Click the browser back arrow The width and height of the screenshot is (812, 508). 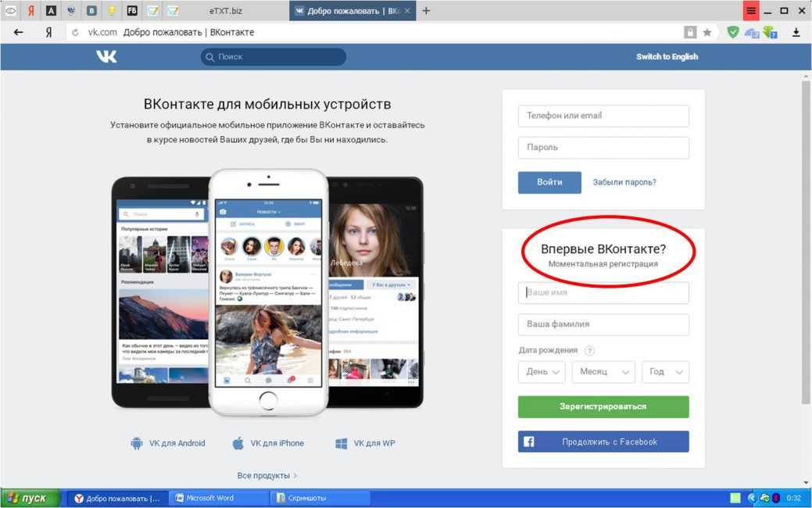19,33
